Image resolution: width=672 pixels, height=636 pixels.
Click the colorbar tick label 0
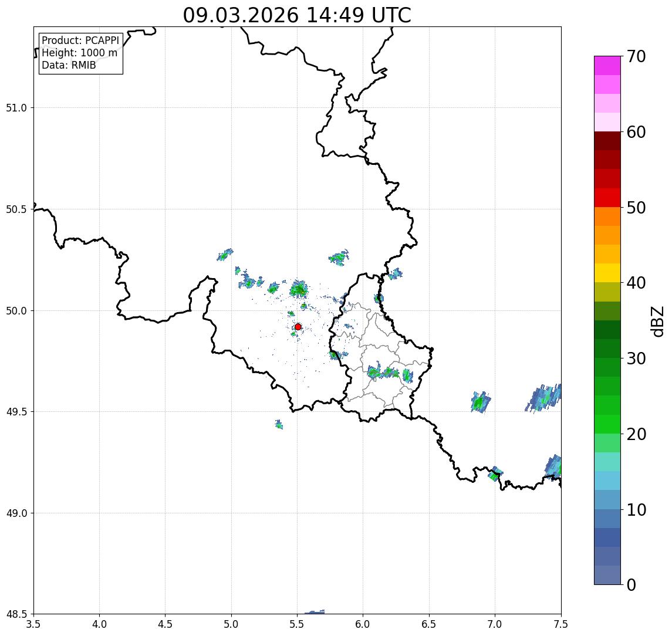tap(632, 584)
